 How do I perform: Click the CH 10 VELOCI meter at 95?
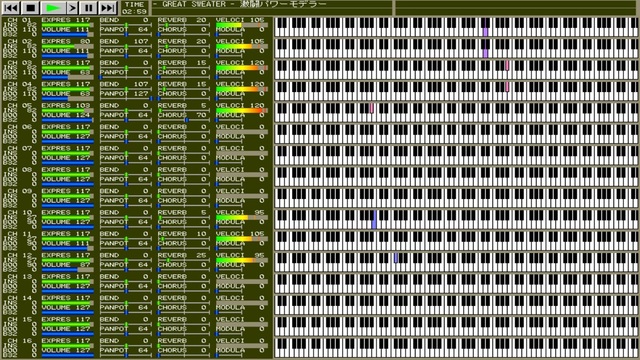241,217
